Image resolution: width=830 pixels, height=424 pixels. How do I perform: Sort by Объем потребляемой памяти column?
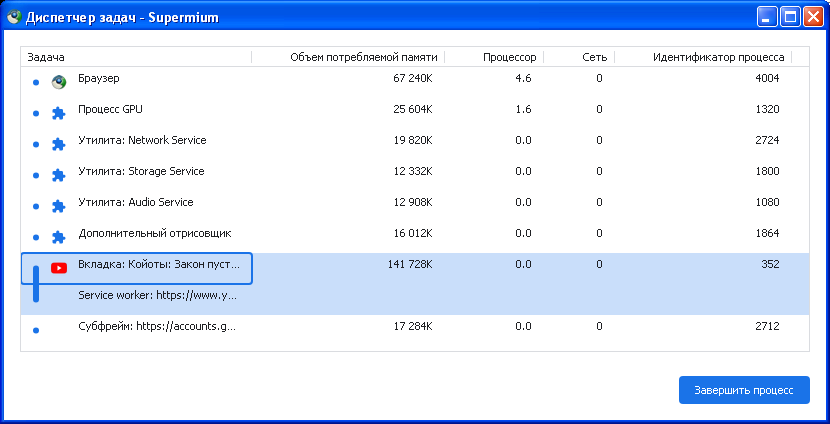coord(348,57)
